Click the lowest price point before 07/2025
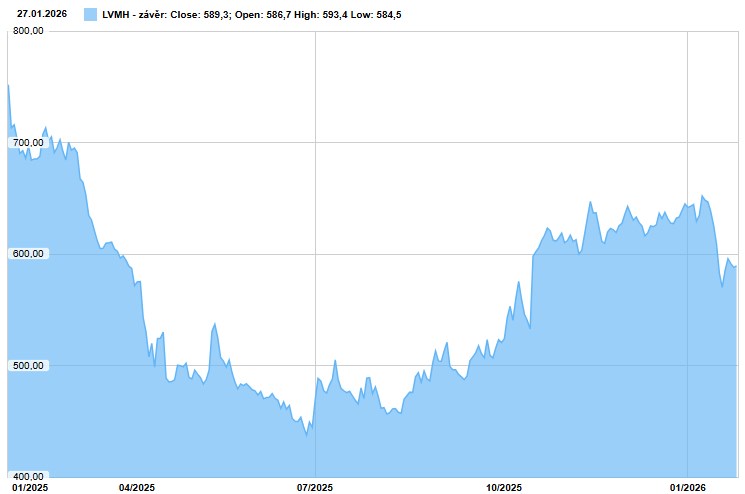Screen dimensions: 745x494 coord(306,435)
